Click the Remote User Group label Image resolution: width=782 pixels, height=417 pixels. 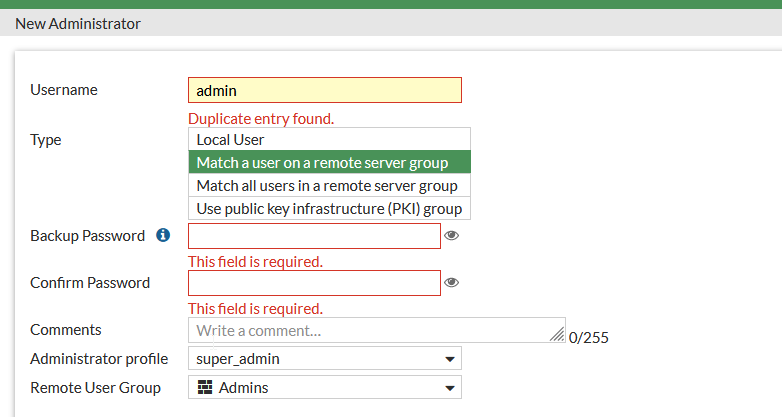[x=95, y=387]
